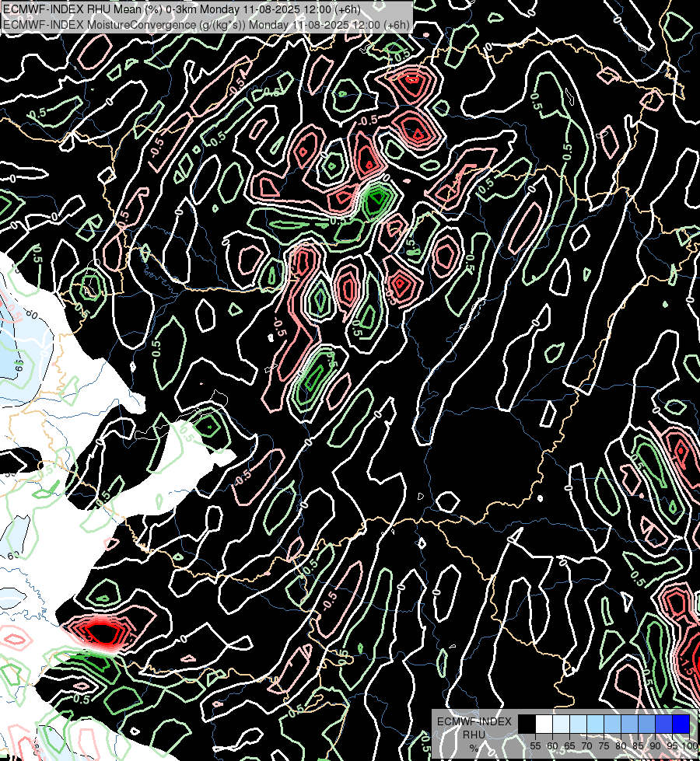Pick the darkest blue swatch between 95 and 100
The height and width of the screenshot is (761, 700).
pyautogui.click(x=681, y=724)
